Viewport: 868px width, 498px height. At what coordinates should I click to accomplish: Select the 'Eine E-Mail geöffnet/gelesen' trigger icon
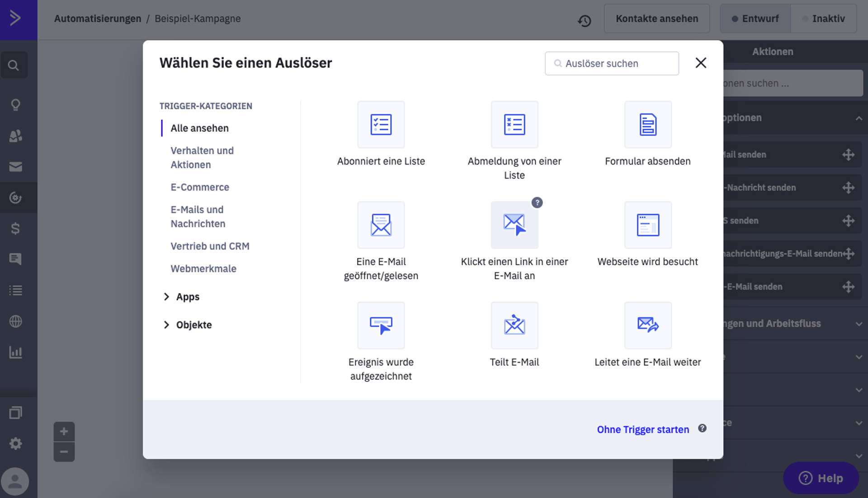381,225
